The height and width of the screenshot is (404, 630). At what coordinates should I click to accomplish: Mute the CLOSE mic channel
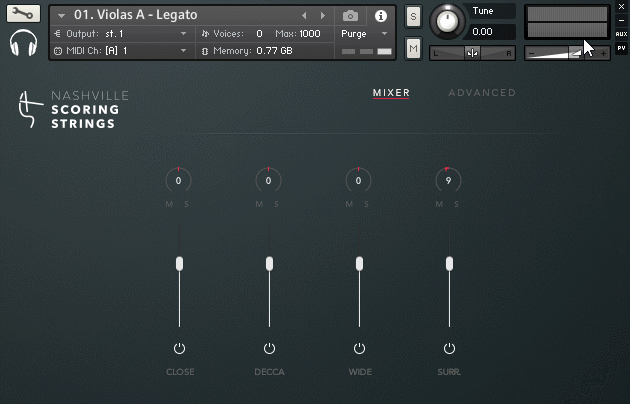[169, 204]
